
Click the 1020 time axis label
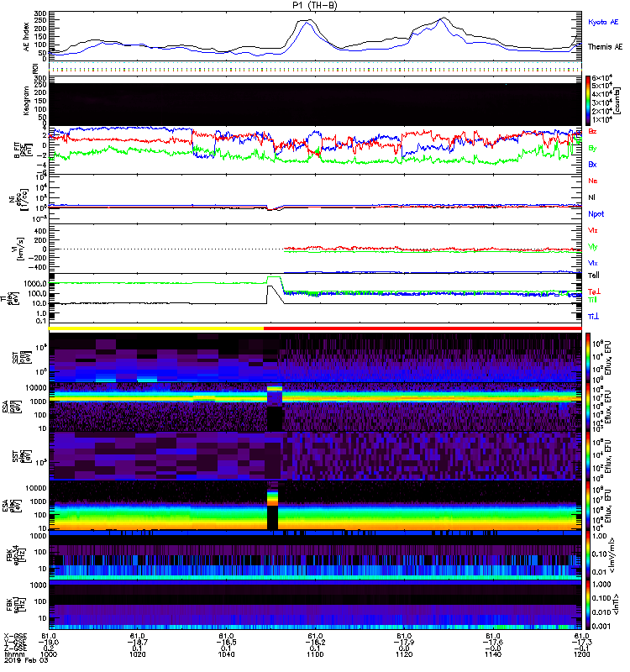point(137,654)
